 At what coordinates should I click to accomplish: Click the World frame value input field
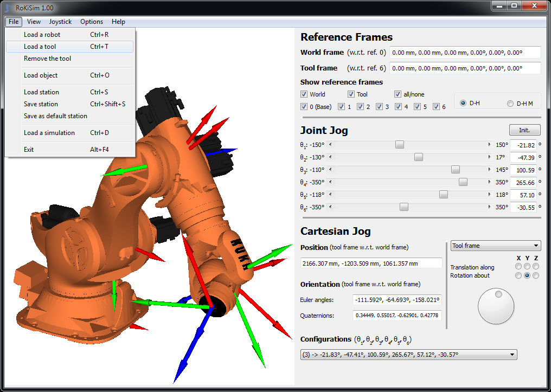pyautogui.click(x=465, y=53)
